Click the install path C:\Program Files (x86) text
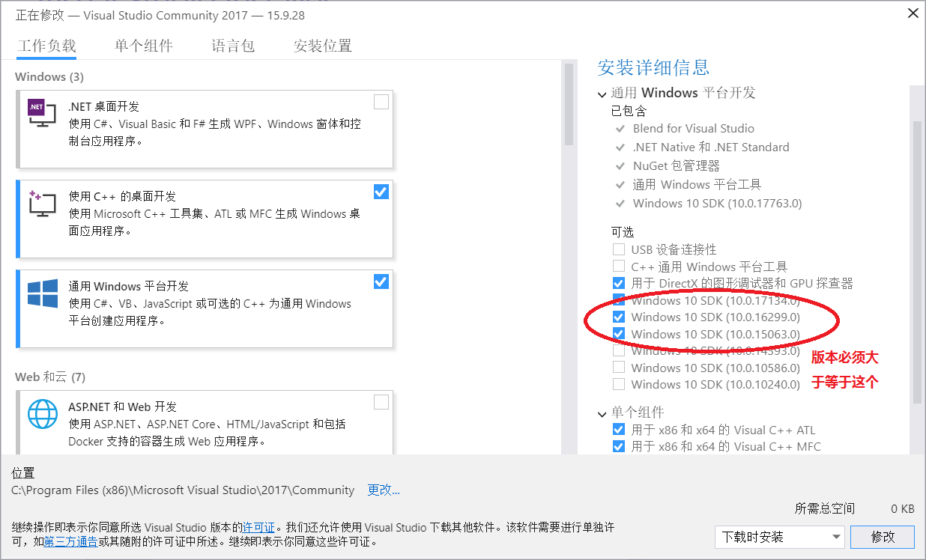The width and height of the screenshot is (926, 560). 183,490
